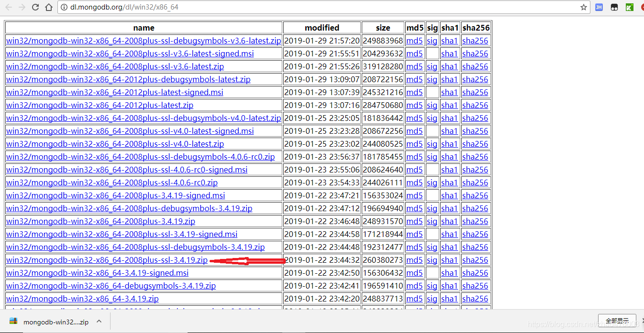644x333 pixels.
Task: Download 2008plus-debugsymbols-3.4.19.zip
Action: (x=129, y=208)
